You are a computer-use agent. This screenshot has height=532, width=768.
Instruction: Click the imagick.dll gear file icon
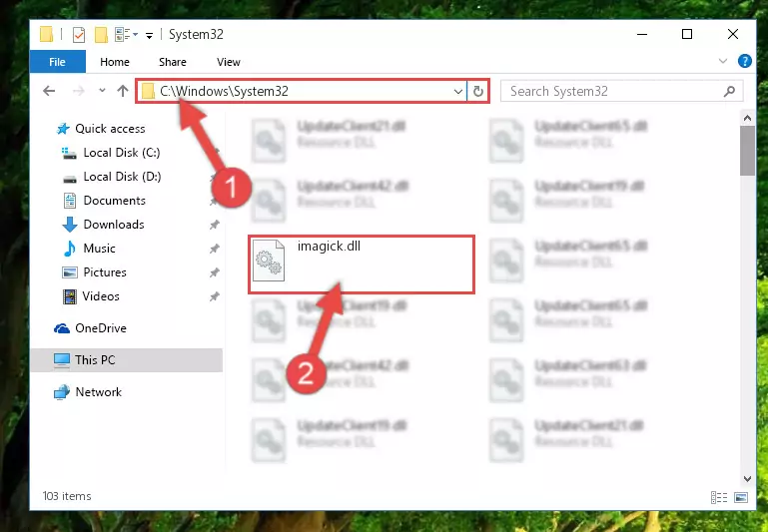tap(269, 261)
